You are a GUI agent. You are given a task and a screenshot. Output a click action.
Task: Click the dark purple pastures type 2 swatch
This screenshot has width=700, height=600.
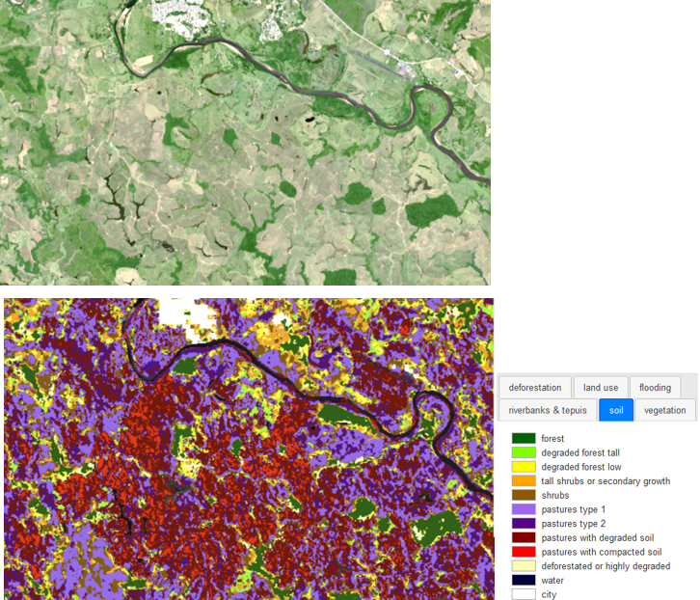point(524,523)
